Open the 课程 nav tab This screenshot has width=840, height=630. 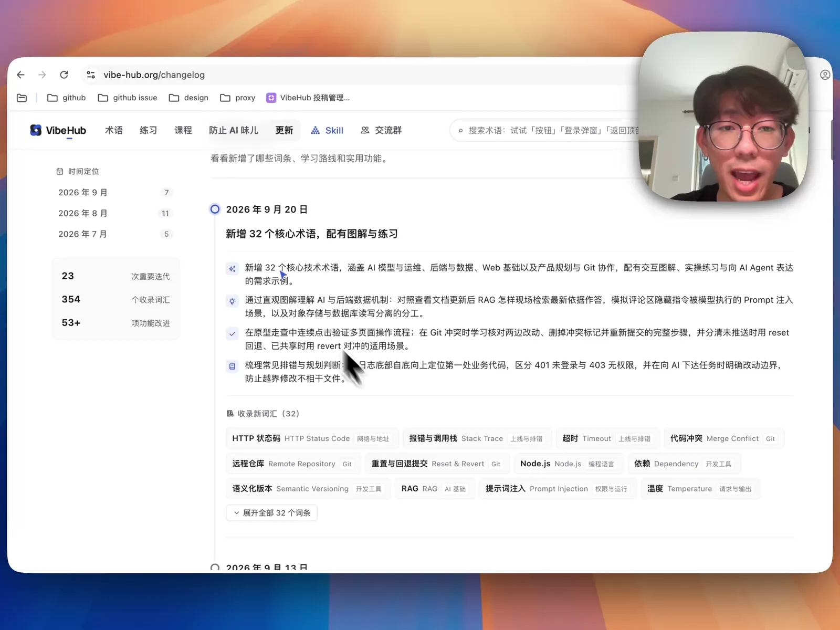coord(183,130)
